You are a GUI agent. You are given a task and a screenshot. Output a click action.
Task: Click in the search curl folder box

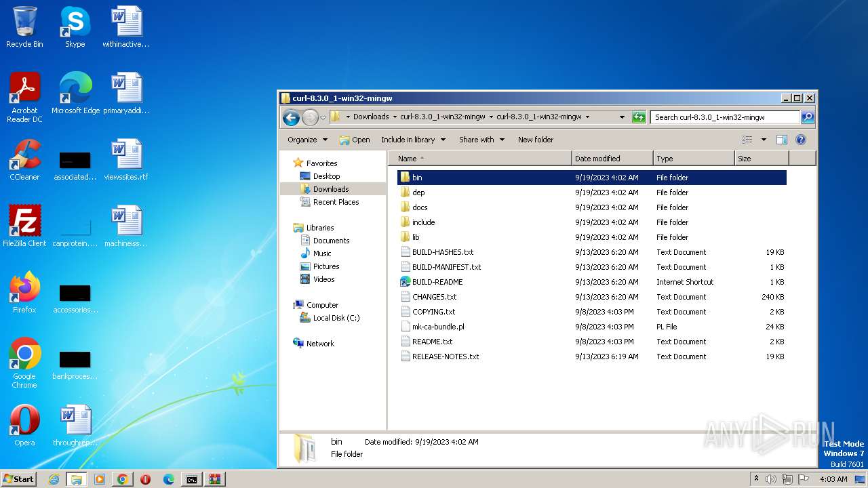tap(724, 117)
